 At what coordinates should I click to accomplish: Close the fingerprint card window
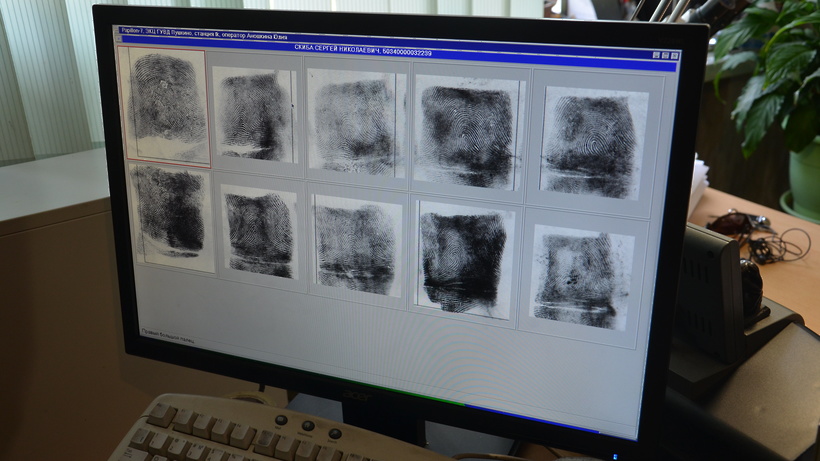675,56
